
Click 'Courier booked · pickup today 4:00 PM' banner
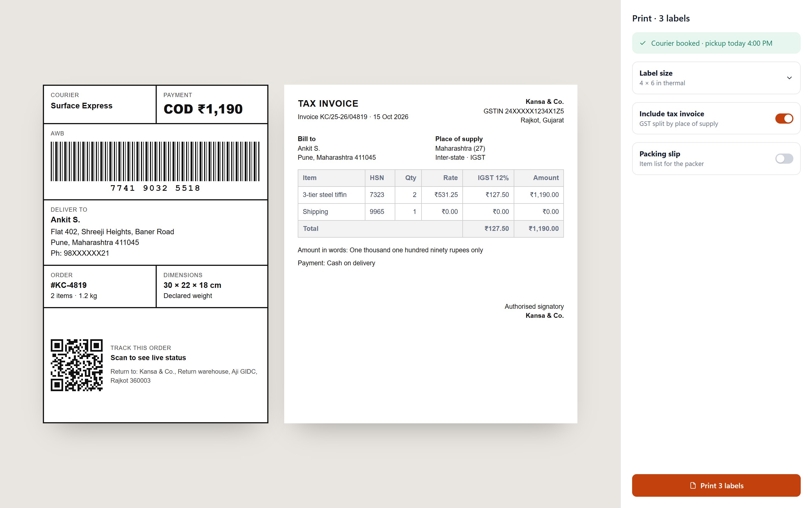tap(716, 43)
